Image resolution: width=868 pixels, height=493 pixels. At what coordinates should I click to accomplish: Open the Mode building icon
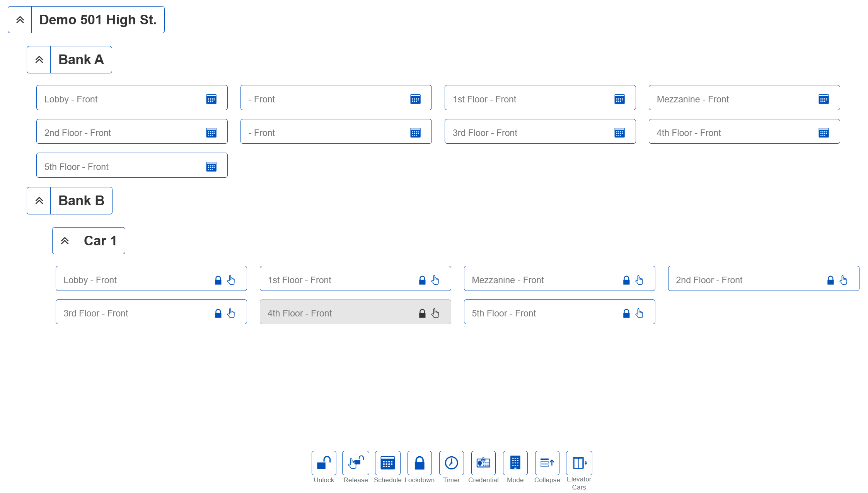coord(515,462)
